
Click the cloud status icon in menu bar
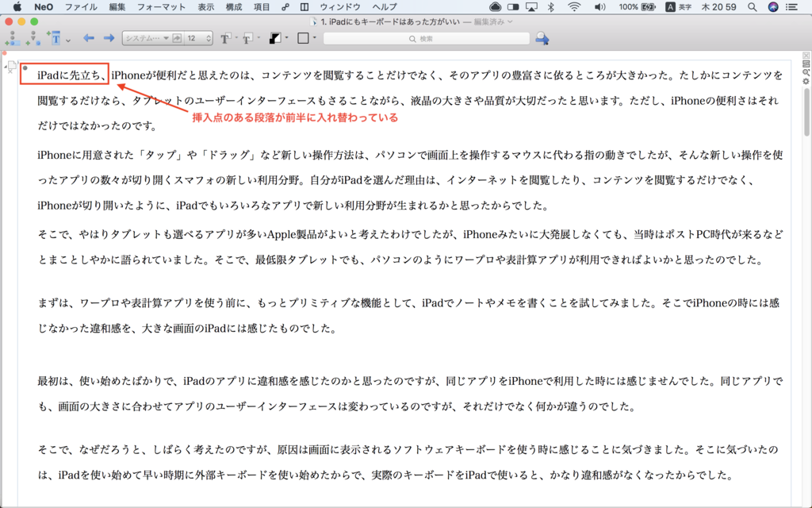pos(495,6)
